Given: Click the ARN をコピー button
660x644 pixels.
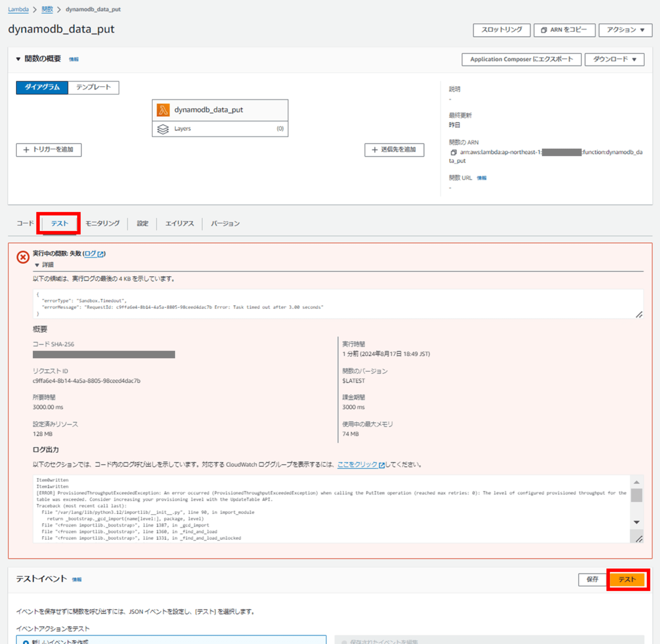Looking at the screenshot, I should 564,30.
